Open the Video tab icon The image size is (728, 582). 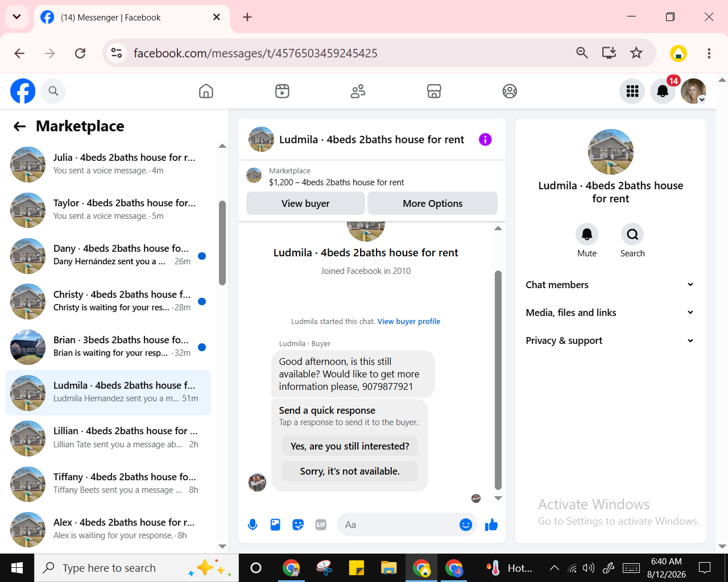(282, 91)
